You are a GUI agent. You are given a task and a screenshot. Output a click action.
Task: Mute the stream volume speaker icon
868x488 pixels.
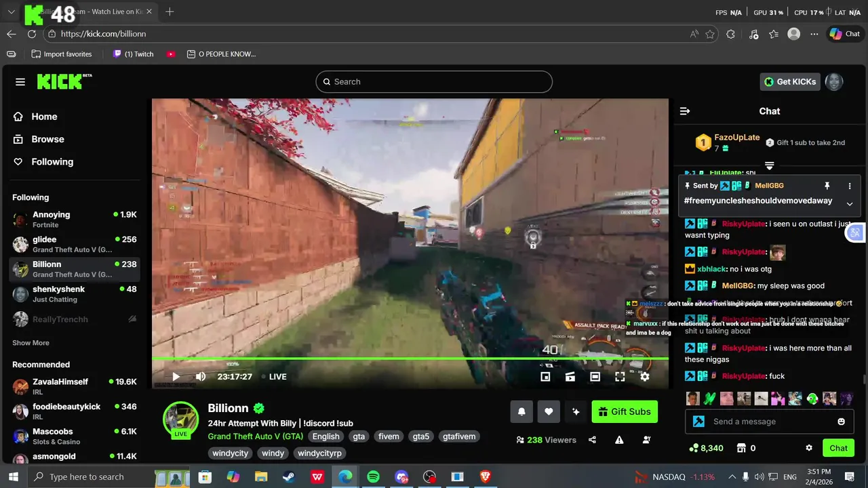click(x=201, y=377)
